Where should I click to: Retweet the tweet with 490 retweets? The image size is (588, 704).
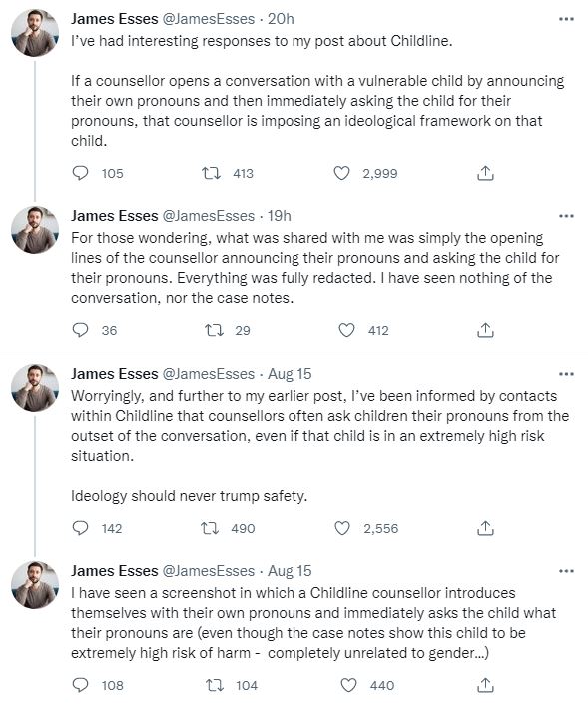coord(210,528)
